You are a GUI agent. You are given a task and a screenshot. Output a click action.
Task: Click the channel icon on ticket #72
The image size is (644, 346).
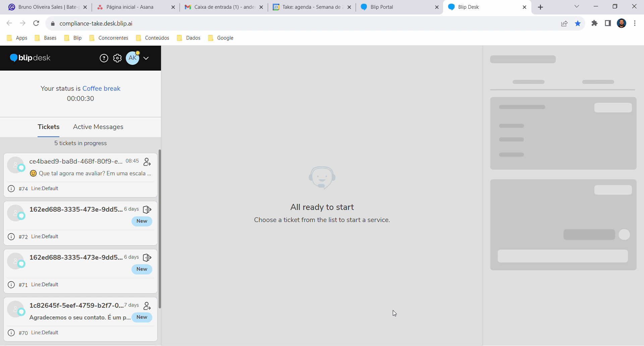click(x=147, y=210)
